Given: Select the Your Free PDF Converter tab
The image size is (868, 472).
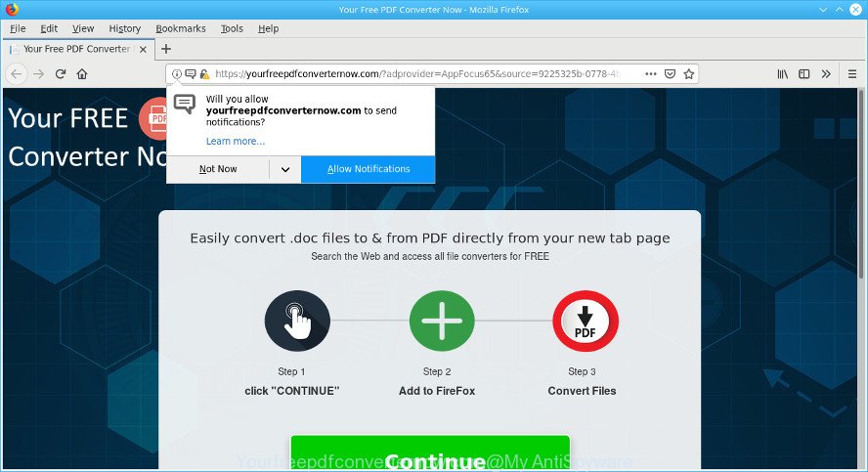Looking at the screenshot, I should (x=76, y=49).
